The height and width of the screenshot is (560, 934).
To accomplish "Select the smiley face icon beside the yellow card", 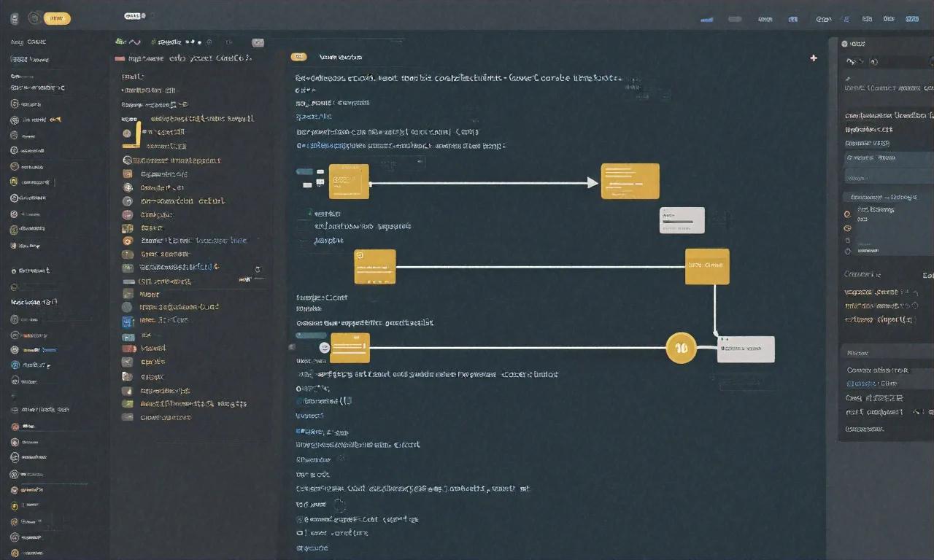I will (x=324, y=348).
